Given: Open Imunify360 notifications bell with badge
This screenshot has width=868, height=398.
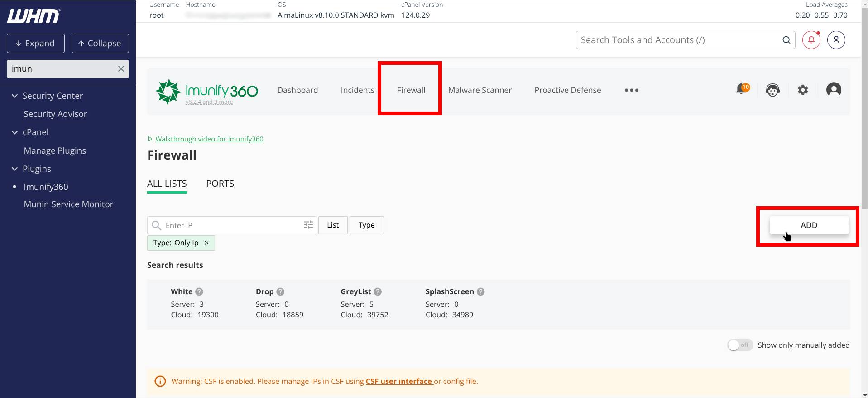Looking at the screenshot, I should 743,89.
